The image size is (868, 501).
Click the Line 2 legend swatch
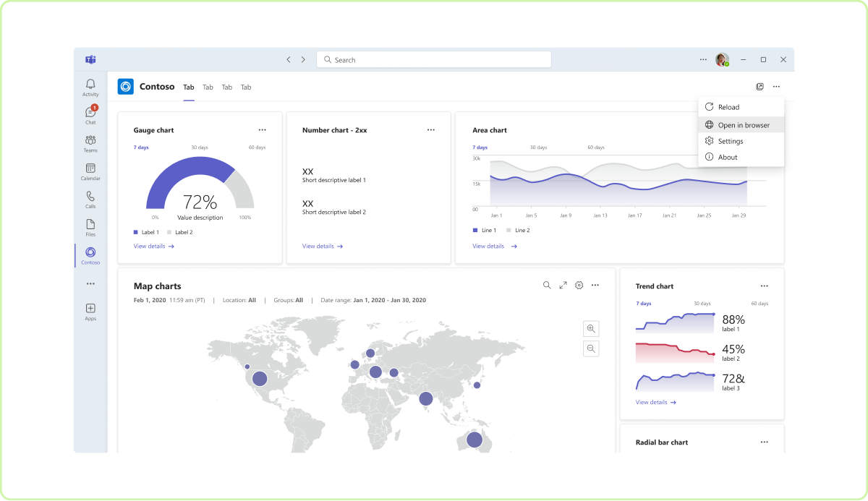[509, 230]
